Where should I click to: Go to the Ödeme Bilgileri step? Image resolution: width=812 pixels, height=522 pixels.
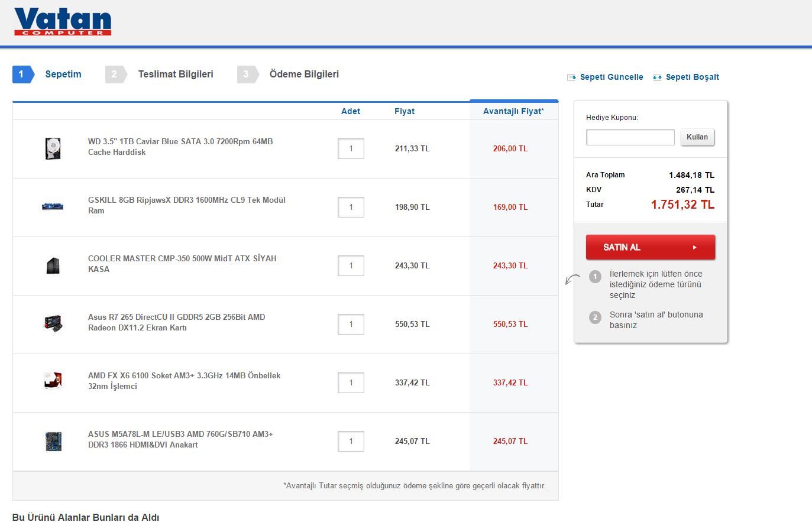click(x=304, y=74)
